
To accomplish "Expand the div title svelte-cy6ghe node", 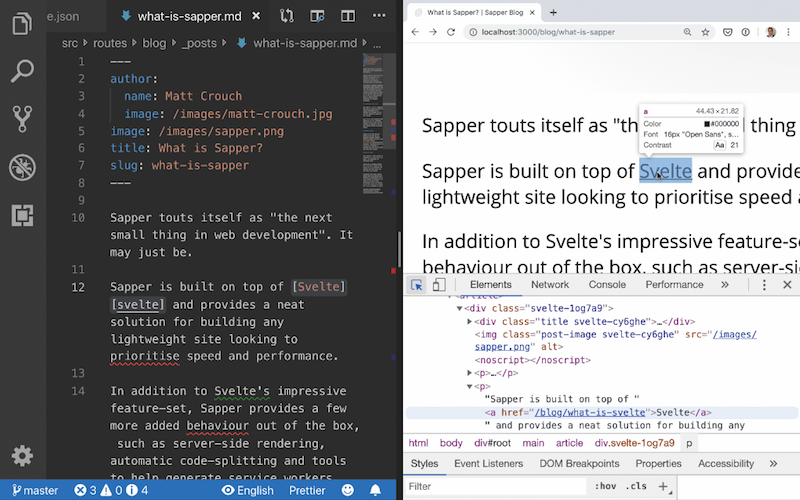I will (469, 321).
